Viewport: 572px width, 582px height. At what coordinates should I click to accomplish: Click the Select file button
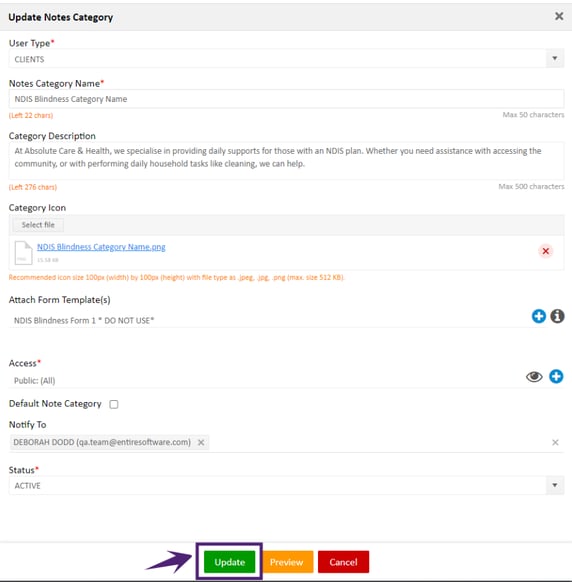[38, 225]
